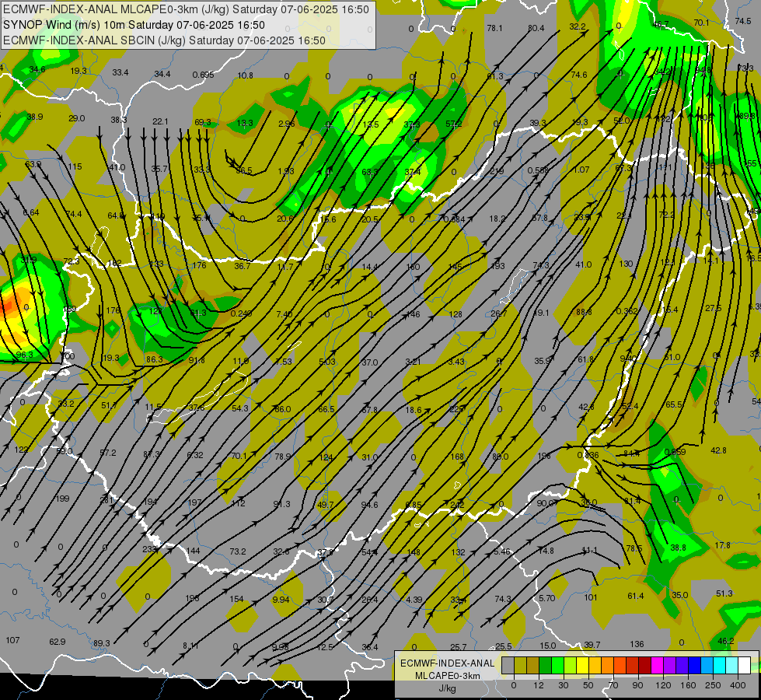
Task: Click the 2.96 map value
Action: point(286,124)
